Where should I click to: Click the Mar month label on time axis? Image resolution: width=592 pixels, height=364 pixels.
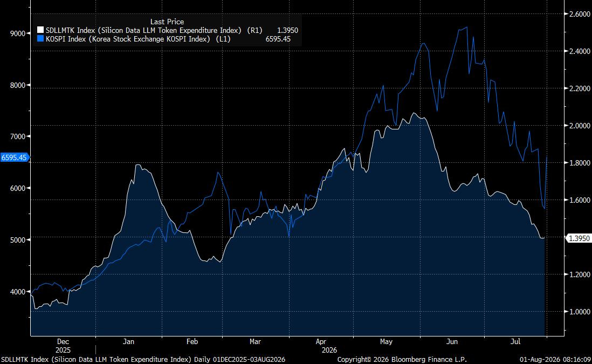tap(255, 342)
